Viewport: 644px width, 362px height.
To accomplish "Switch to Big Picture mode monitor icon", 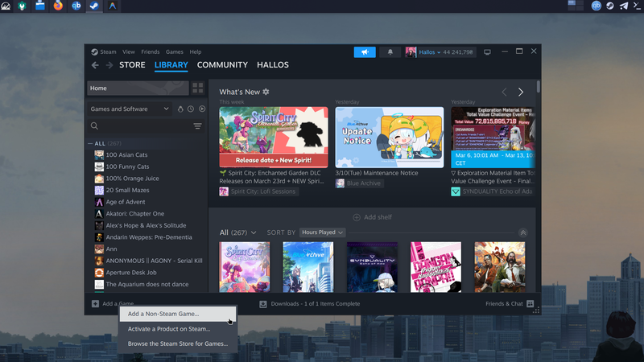I will 487,52.
